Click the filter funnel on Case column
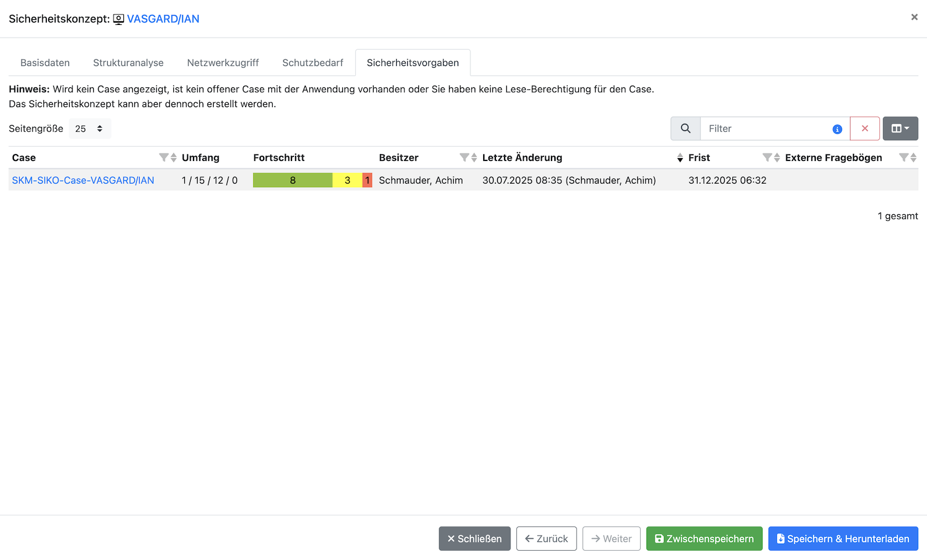 pos(163,158)
